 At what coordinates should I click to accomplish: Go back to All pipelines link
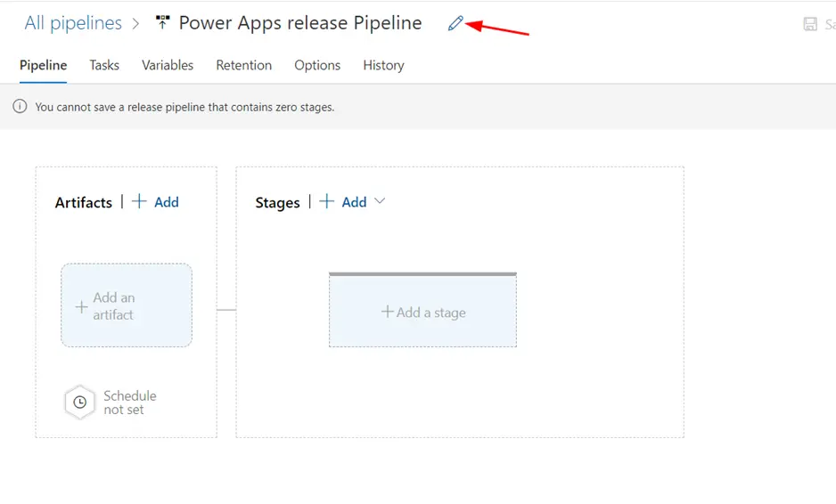(x=73, y=23)
